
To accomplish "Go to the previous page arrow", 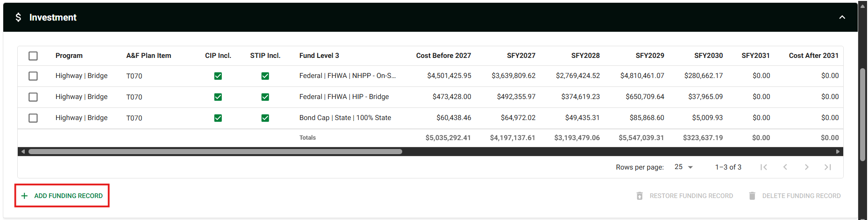I will click(785, 167).
